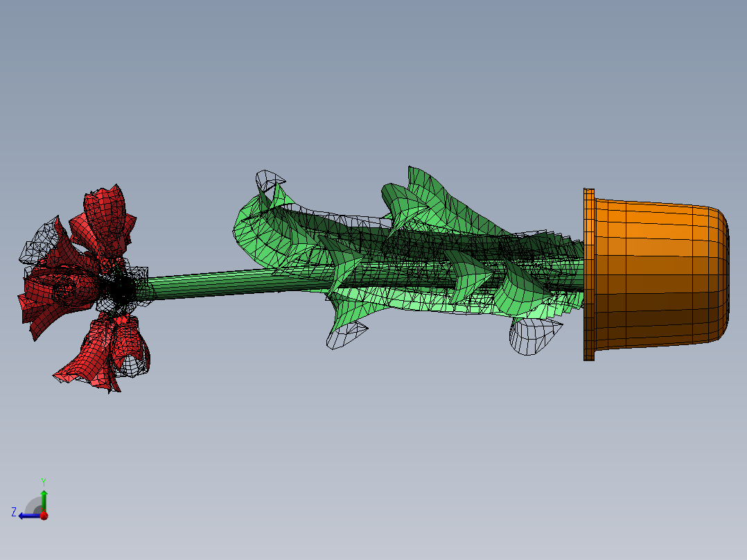Click the red X axis ball of the triad
Screen dimensions: 747x560
tap(44, 515)
